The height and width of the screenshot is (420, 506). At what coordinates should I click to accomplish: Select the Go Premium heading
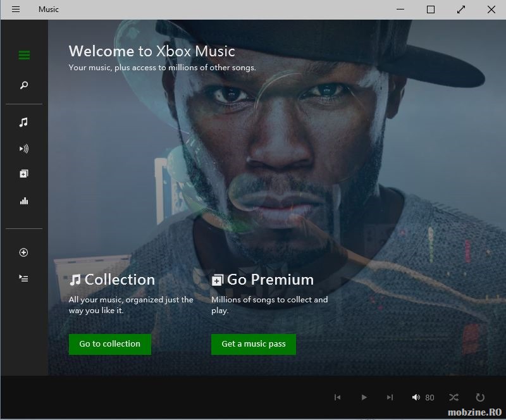tap(262, 280)
